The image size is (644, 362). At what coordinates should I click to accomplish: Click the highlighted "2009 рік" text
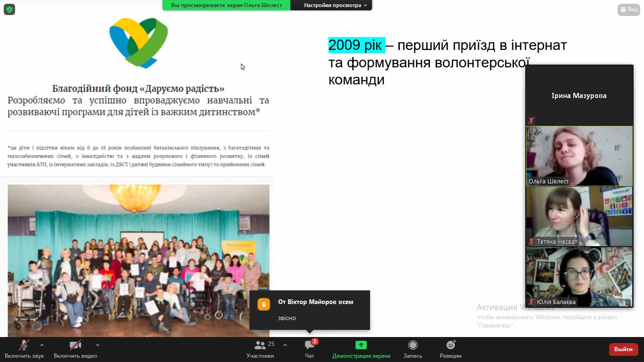pos(356,45)
